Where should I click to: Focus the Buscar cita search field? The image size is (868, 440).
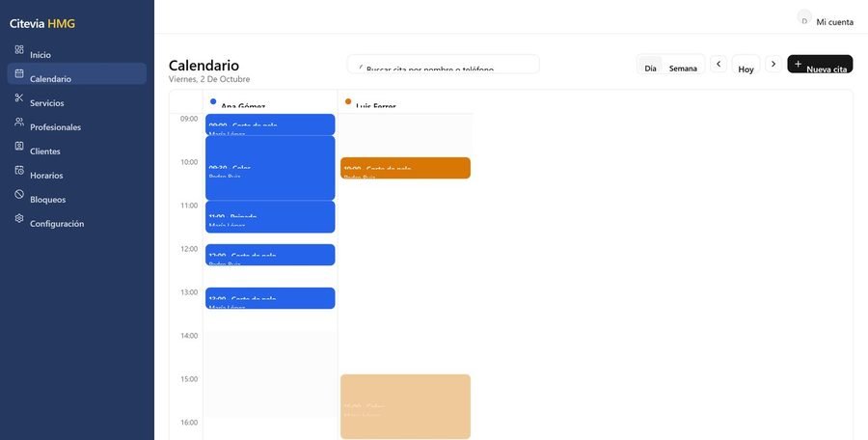point(443,64)
